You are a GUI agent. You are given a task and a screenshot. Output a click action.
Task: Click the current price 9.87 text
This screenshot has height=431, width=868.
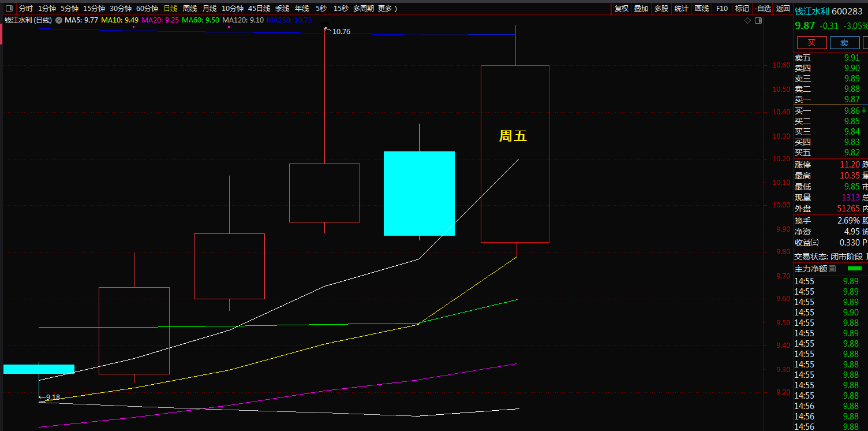tap(805, 26)
